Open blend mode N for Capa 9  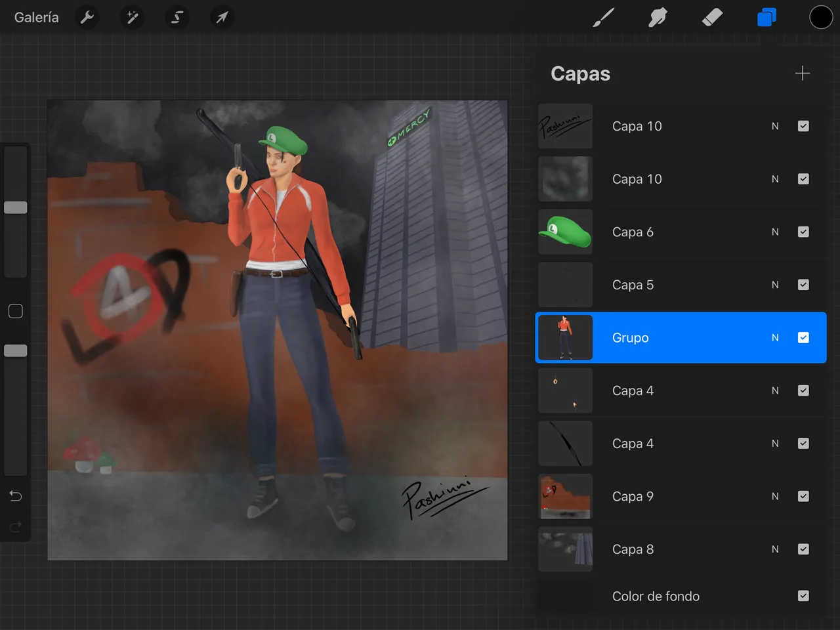click(775, 496)
